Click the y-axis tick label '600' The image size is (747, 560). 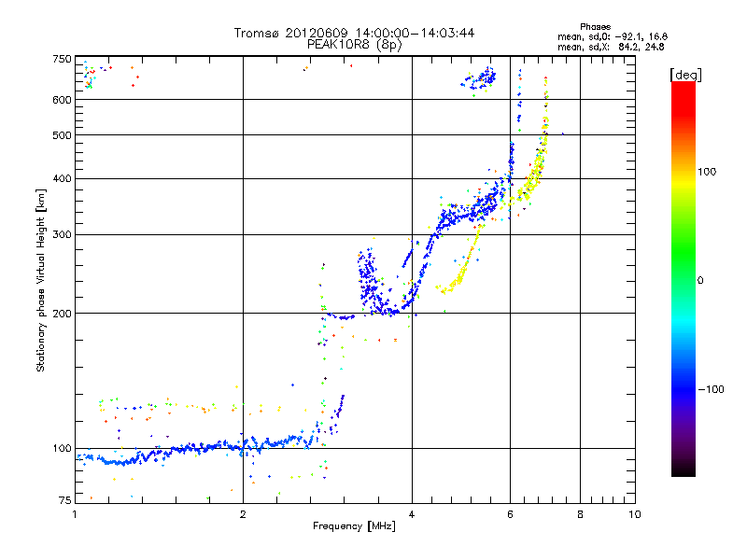click(x=63, y=100)
